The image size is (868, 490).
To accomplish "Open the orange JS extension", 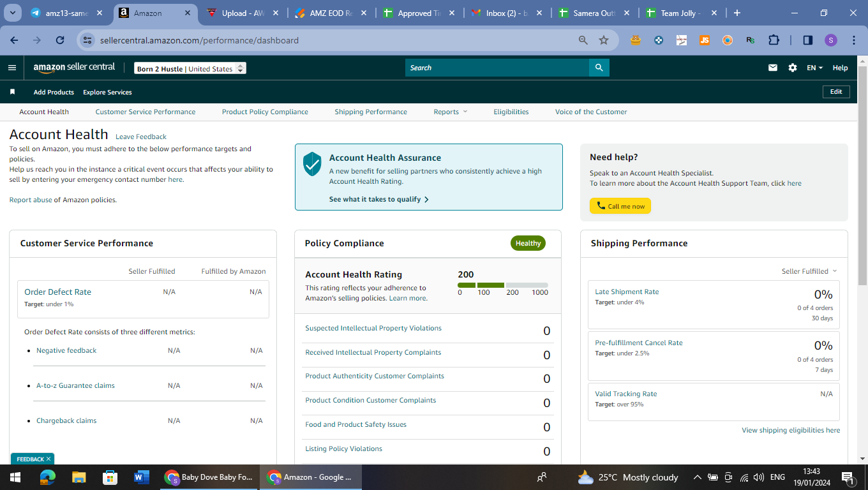I will coord(705,40).
